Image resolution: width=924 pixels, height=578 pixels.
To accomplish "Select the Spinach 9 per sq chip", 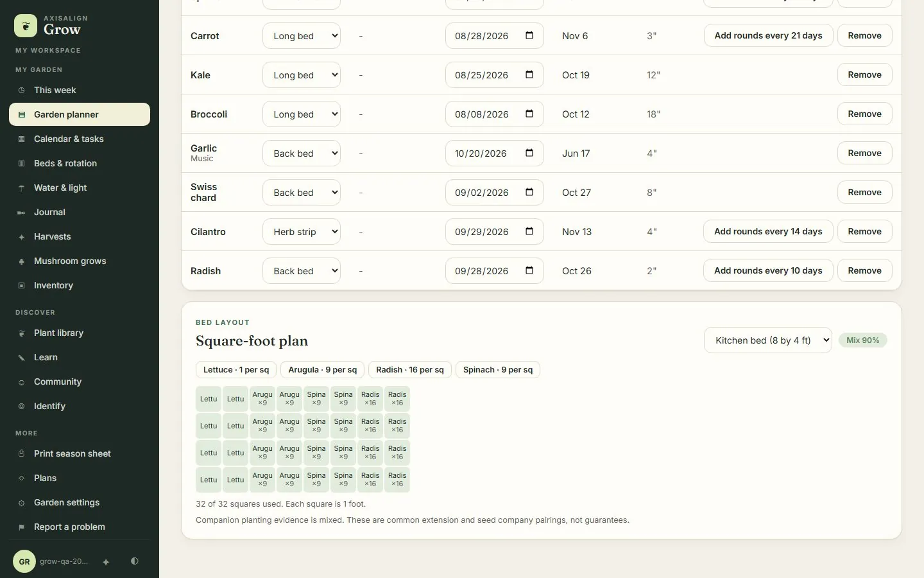I will pyautogui.click(x=498, y=370).
